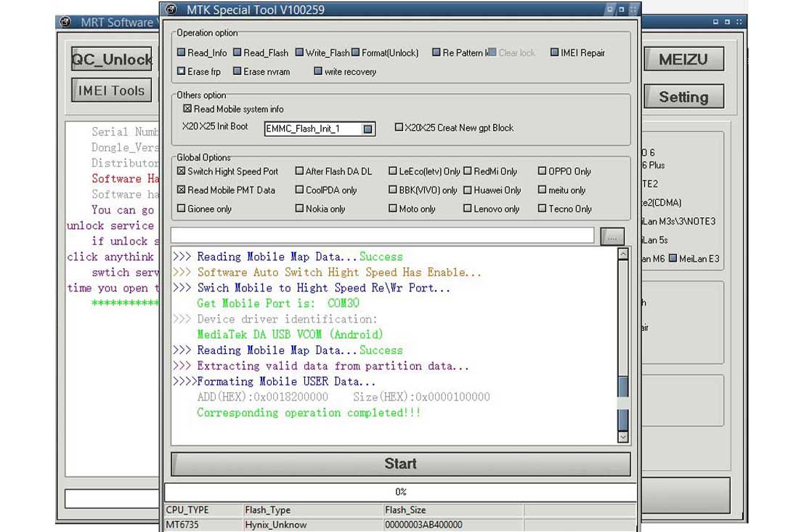Click the Flash_Type column header
812x532 pixels.
coord(313,509)
